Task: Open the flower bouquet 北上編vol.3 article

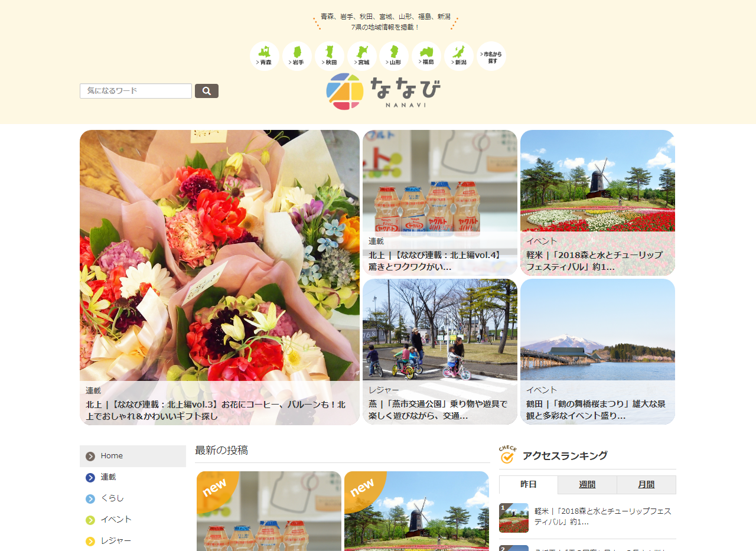Action: tap(220, 277)
